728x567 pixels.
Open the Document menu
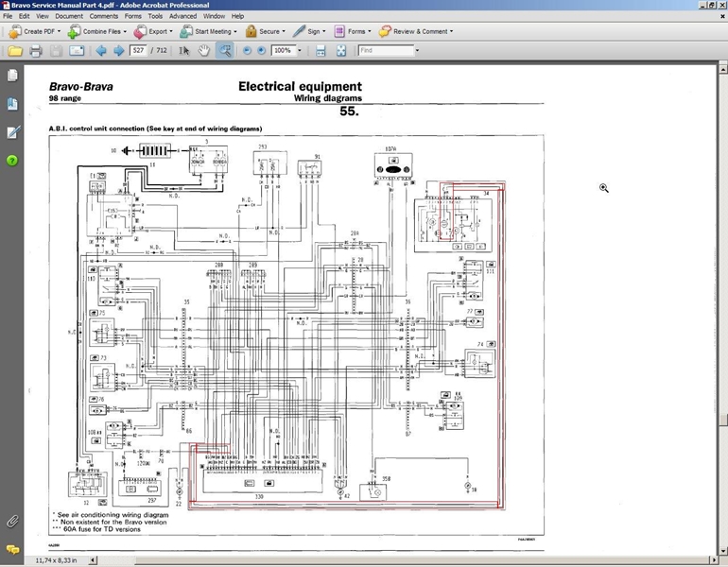tap(68, 16)
